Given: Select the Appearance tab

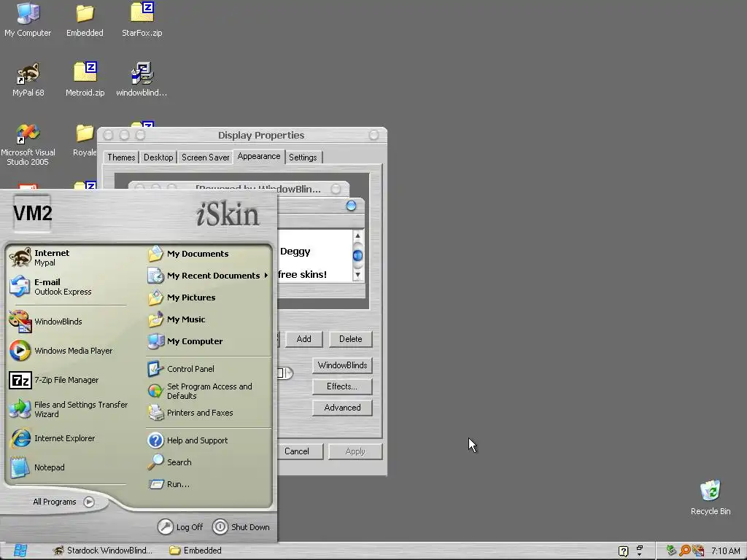Looking at the screenshot, I should [x=259, y=156].
